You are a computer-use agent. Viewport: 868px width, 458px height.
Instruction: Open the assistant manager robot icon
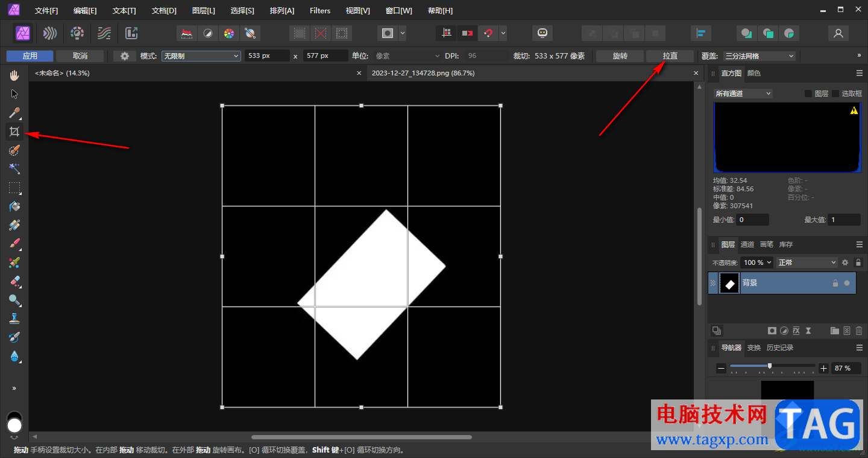(542, 33)
